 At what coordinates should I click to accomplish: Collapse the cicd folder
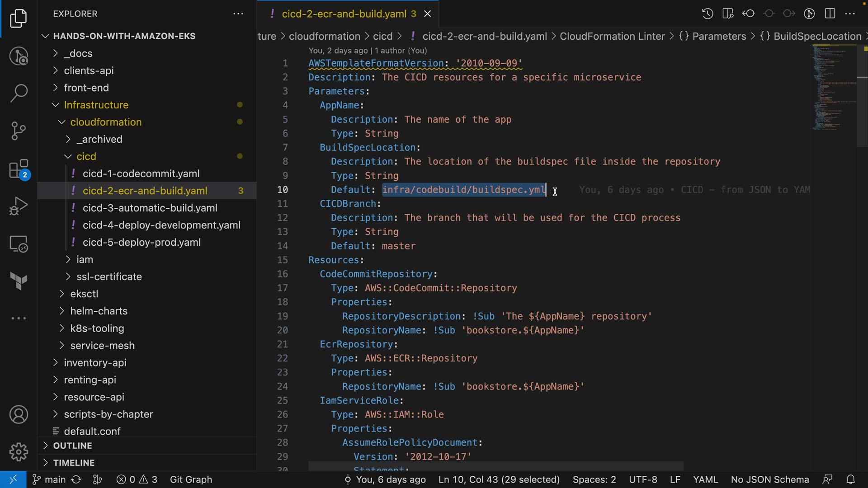[x=86, y=156]
